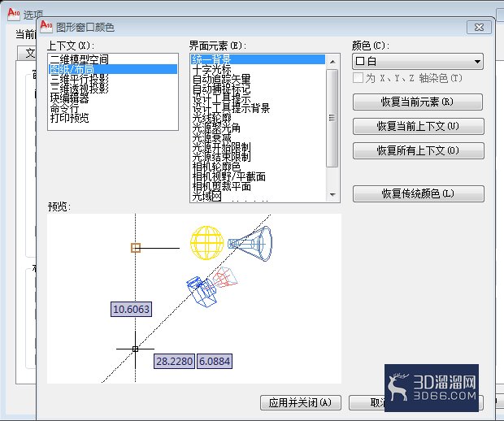Toggle 为 X、Y、Z 轴染色 checkbox
504x421 pixels.
(358, 78)
